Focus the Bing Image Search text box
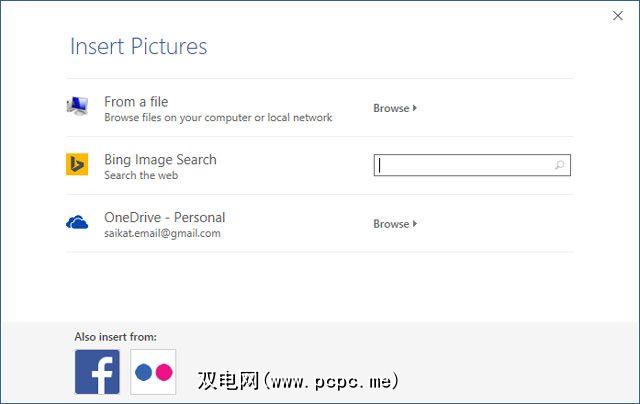640x404 pixels. click(x=462, y=165)
